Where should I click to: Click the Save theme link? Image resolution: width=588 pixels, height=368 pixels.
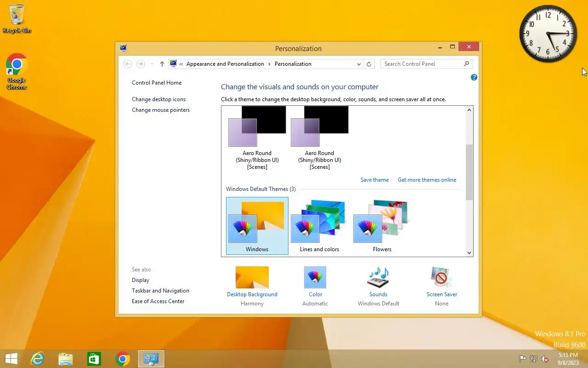coord(374,180)
